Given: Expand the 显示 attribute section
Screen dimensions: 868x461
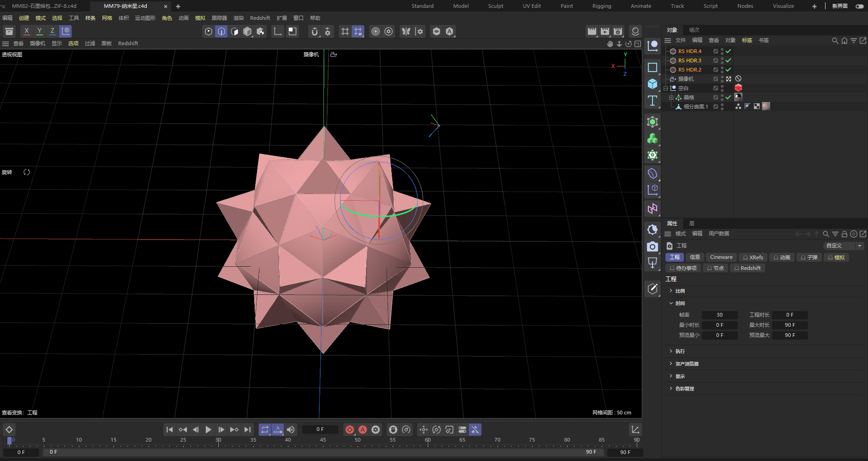Looking at the screenshot, I should (x=671, y=376).
